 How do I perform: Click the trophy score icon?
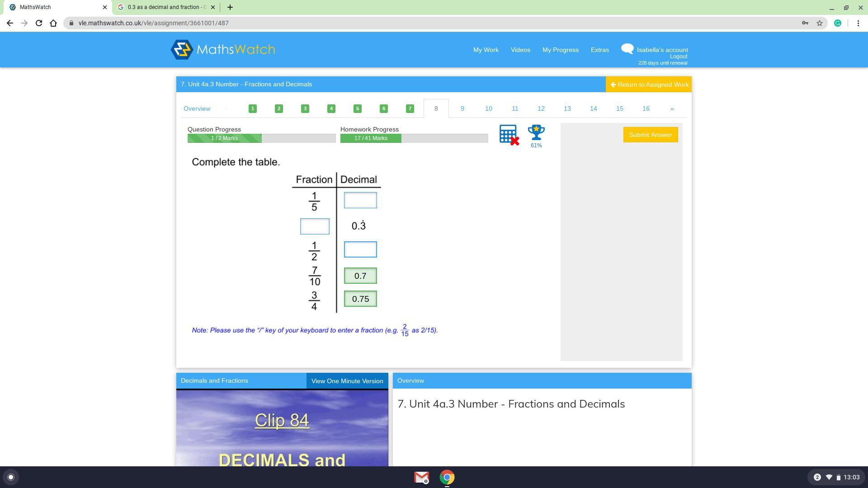536,133
